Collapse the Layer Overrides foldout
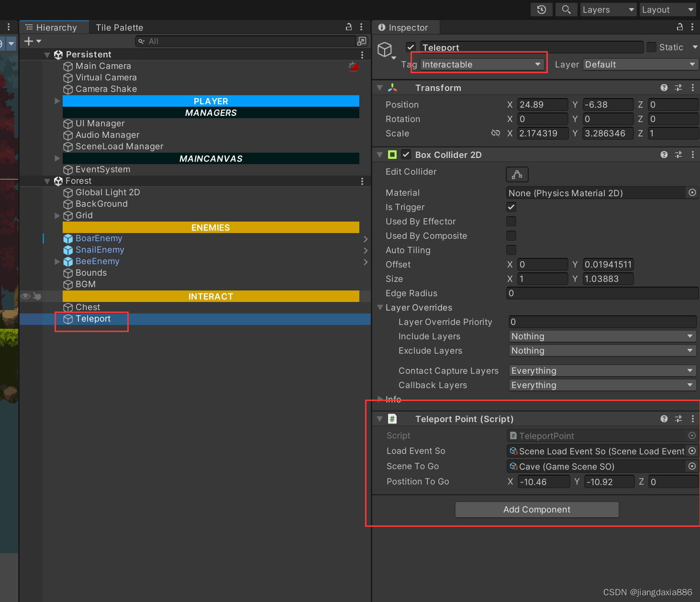Viewport: 700px width, 602px height. click(380, 308)
